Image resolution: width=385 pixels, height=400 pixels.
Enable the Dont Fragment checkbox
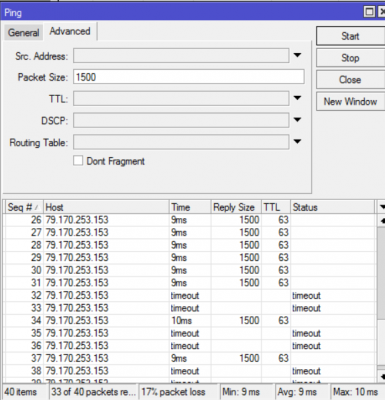coord(78,161)
